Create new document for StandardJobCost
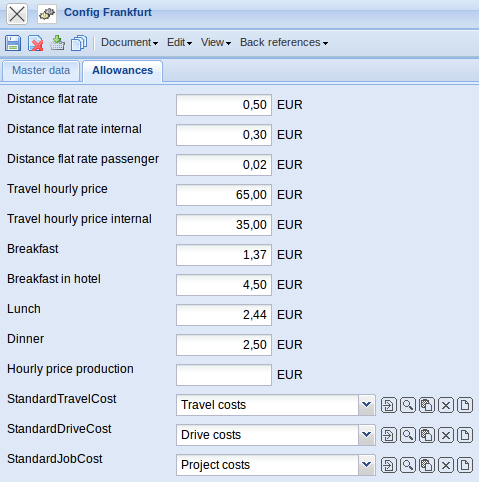 (x=465, y=465)
